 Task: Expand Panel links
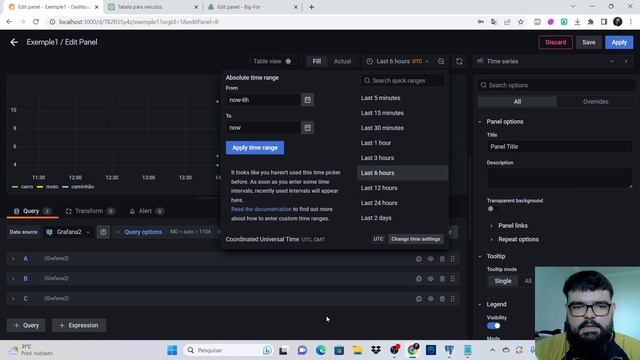pos(513,225)
